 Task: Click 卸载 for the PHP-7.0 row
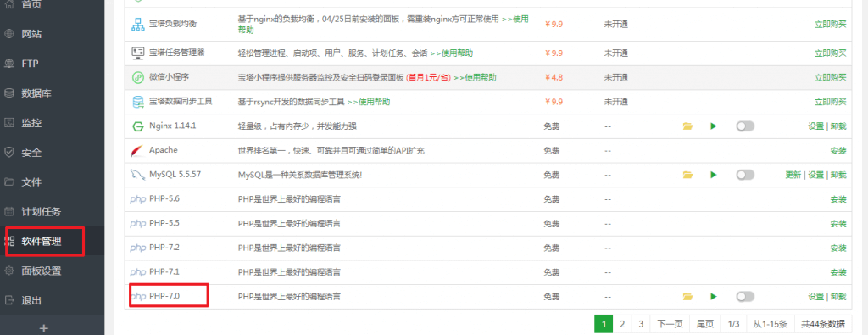[x=838, y=297]
